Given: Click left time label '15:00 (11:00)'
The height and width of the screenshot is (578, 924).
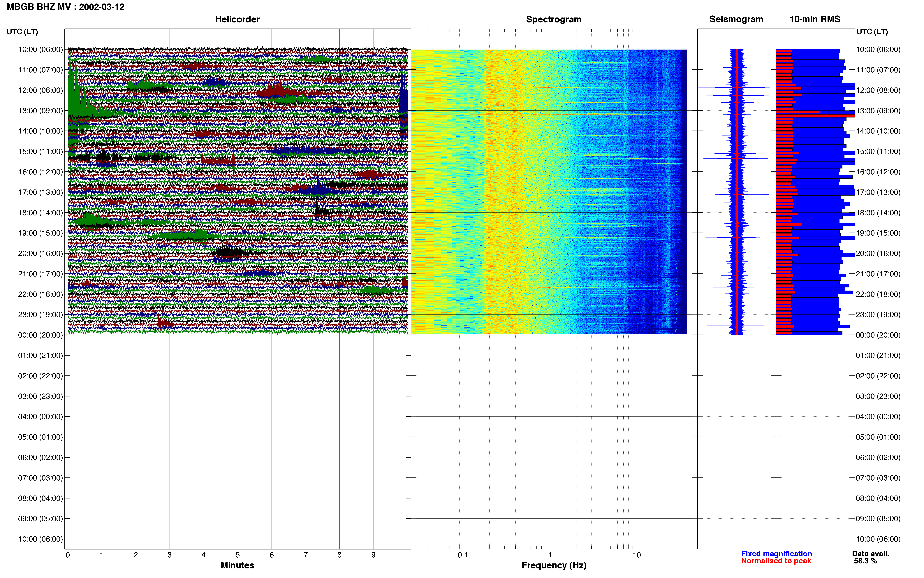Looking at the screenshot, I should [41, 151].
